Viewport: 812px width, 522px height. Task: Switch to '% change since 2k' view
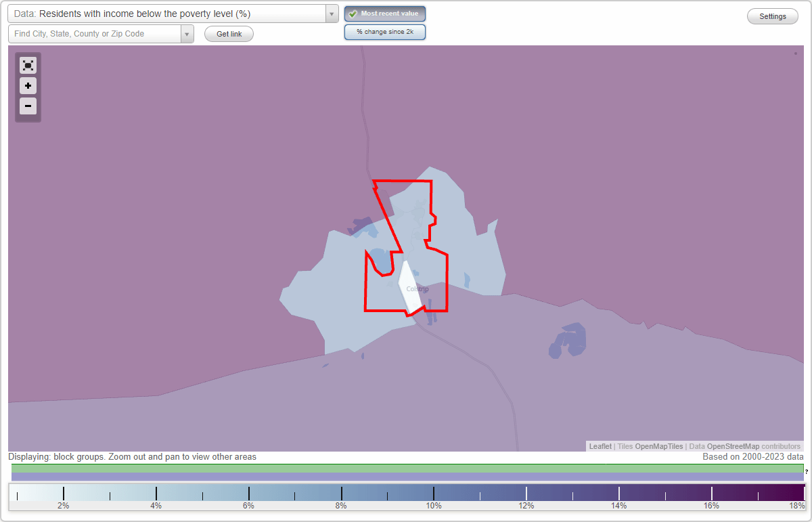click(384, 31)
